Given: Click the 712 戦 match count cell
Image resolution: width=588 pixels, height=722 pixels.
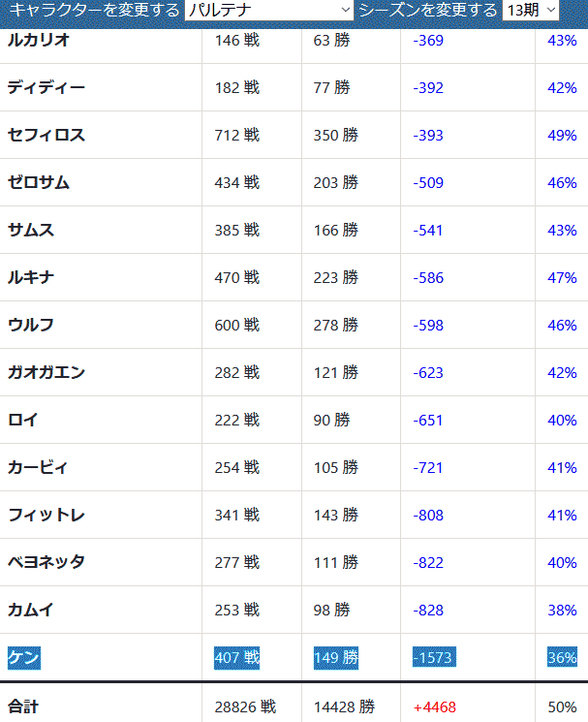Looking at the screenshot, I should [x=237, y=136].
